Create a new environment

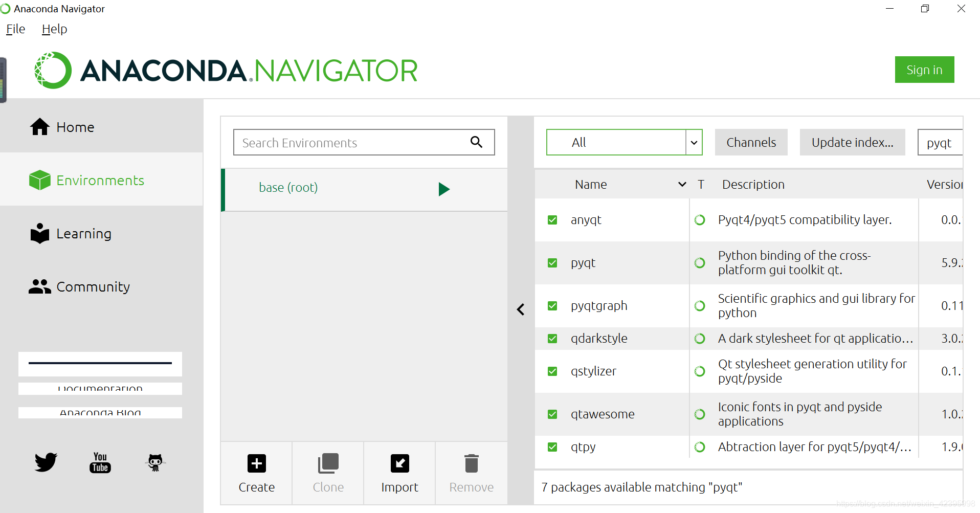(x=256, y=473)
